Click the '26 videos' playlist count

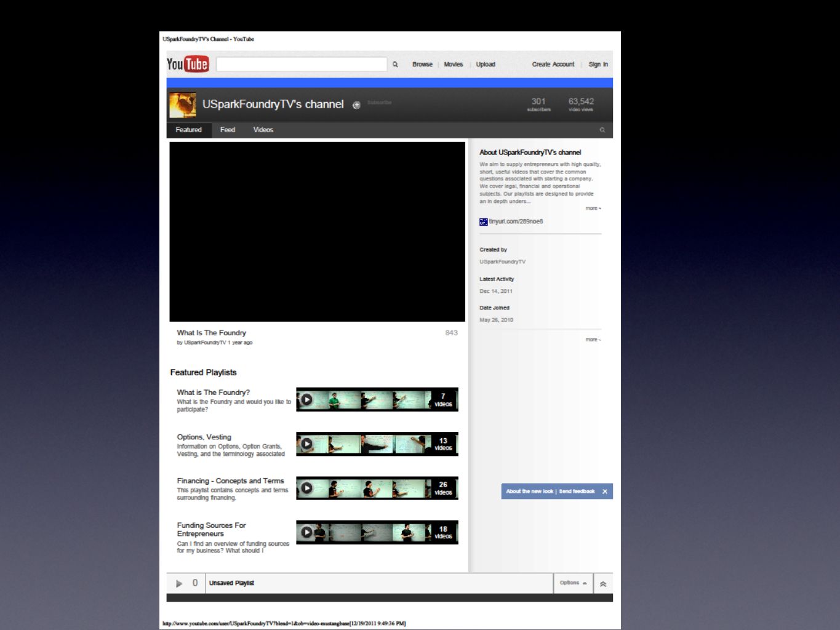coord(443,488)
